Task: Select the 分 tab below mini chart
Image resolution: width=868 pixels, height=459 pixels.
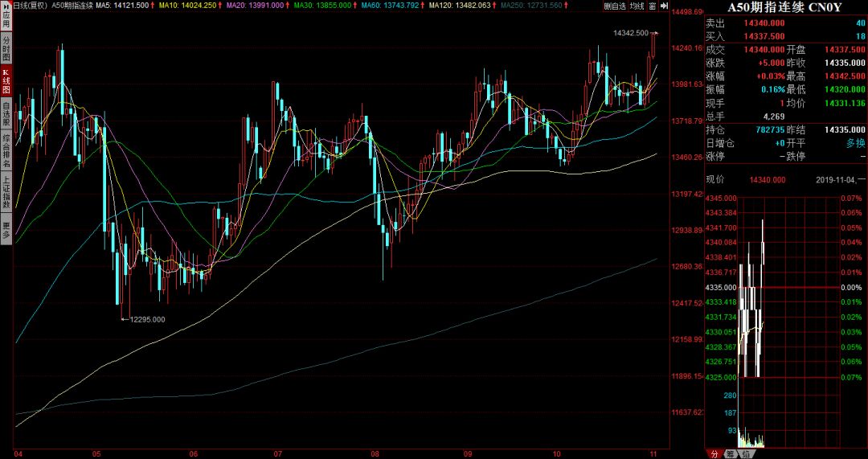Action: (714, 453)
